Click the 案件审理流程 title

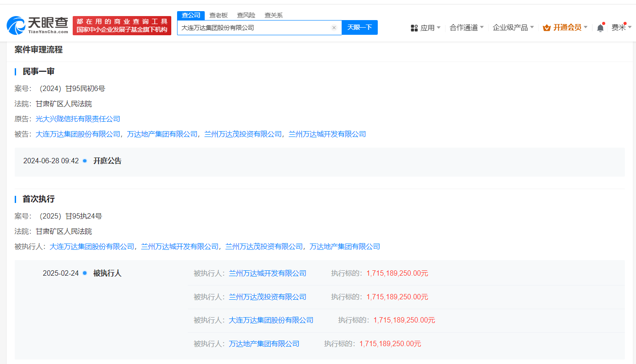click(x=38, y=50)
